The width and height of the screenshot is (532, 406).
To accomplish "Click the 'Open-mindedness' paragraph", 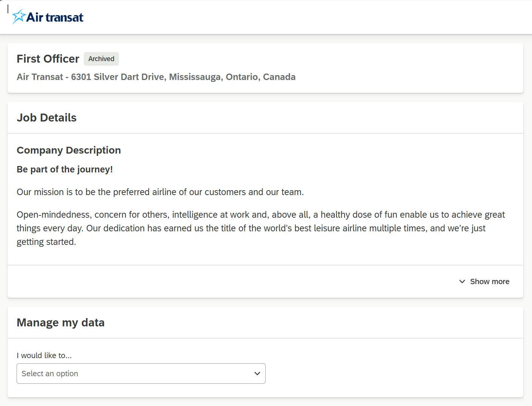I will 261,228.
